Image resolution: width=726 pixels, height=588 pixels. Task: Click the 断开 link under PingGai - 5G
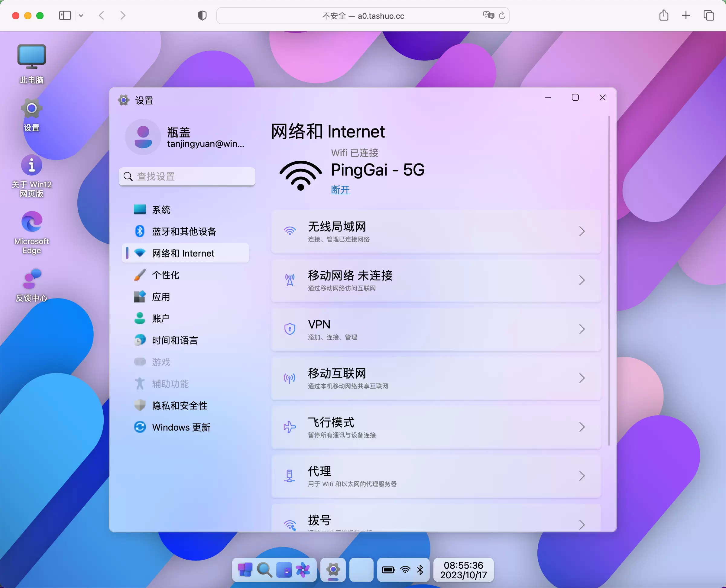click(x=340, y=190)
